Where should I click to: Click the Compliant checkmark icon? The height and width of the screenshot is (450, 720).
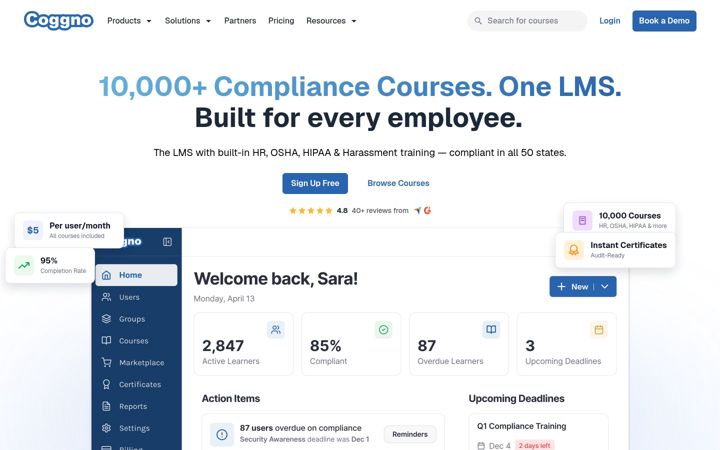[383, 329]
